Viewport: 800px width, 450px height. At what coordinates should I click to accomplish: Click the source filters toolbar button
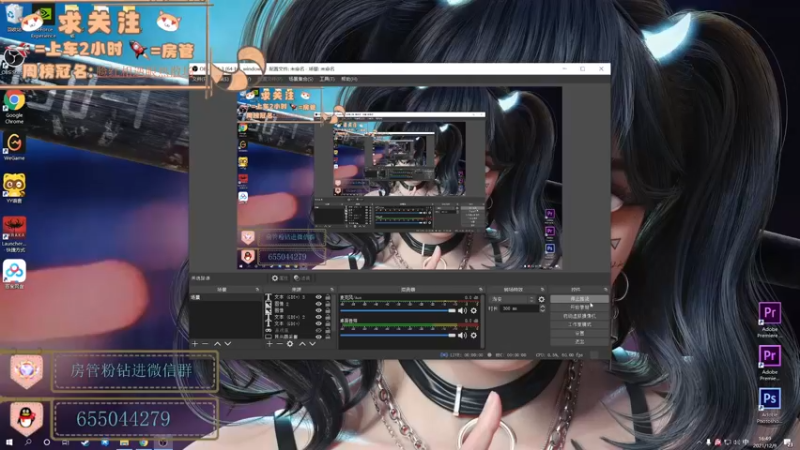302,278
